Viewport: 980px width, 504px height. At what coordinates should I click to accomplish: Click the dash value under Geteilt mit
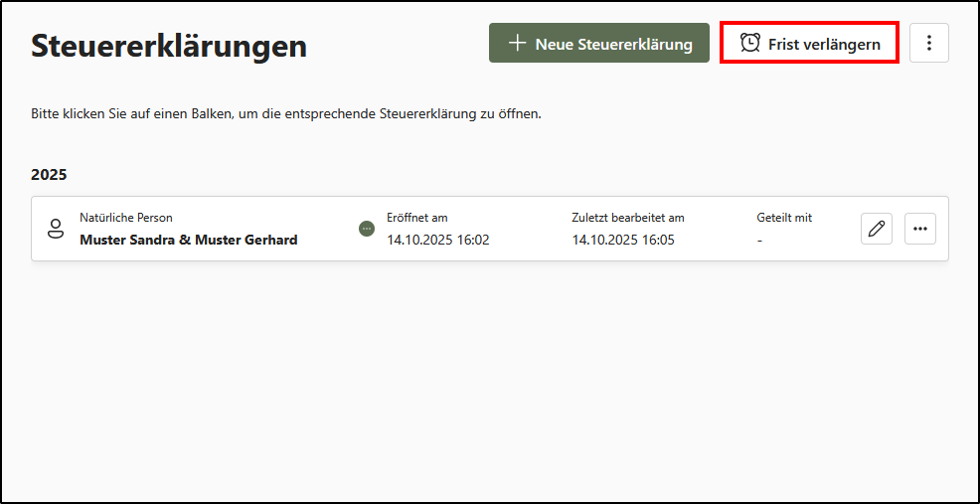click(759, 240)
